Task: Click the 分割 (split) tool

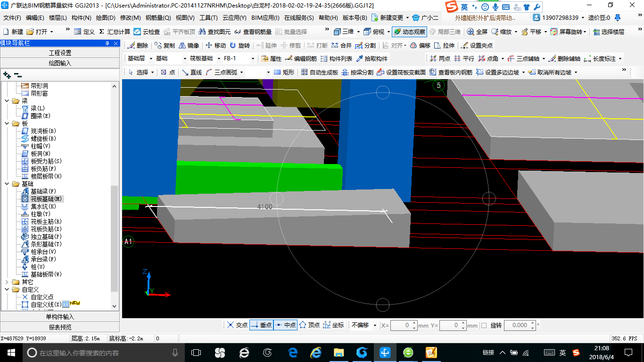Action: tap(365, 46)
